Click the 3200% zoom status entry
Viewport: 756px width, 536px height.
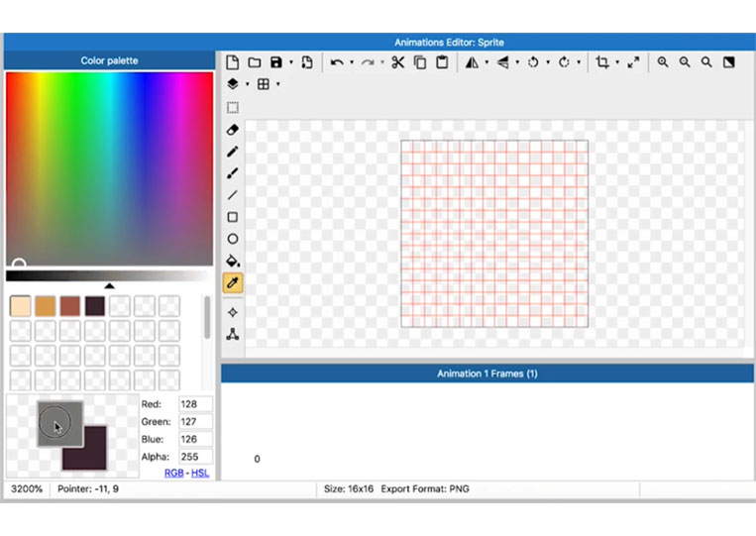[27, 488]
